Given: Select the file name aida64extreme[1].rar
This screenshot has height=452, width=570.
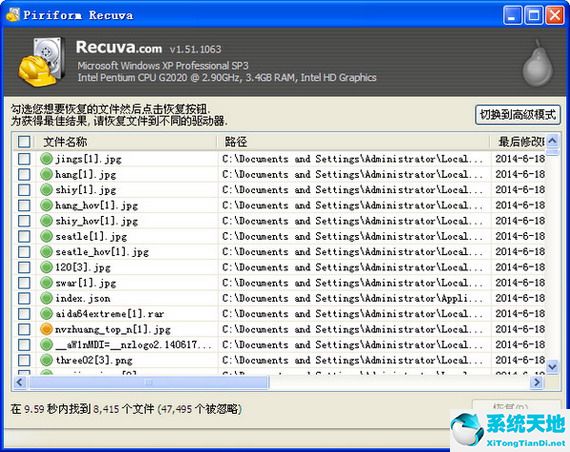Looking at the screenshot, I should [x=110, y=314].
